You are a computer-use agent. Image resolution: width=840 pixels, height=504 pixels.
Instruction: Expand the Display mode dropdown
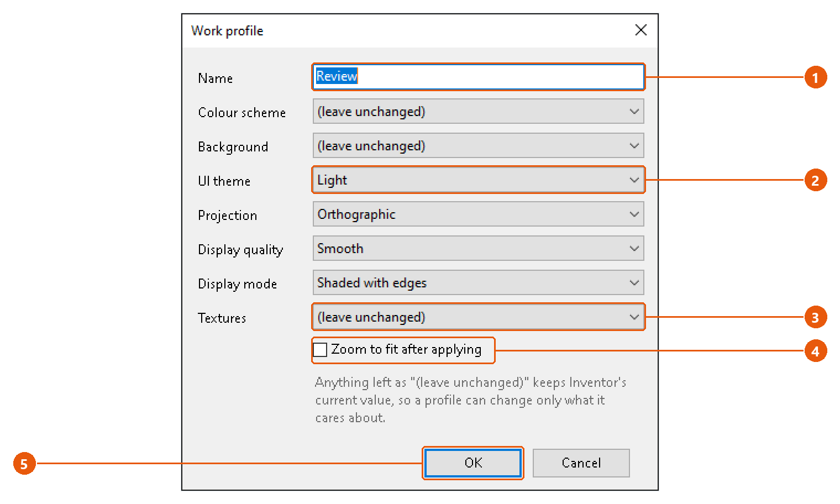479,283
